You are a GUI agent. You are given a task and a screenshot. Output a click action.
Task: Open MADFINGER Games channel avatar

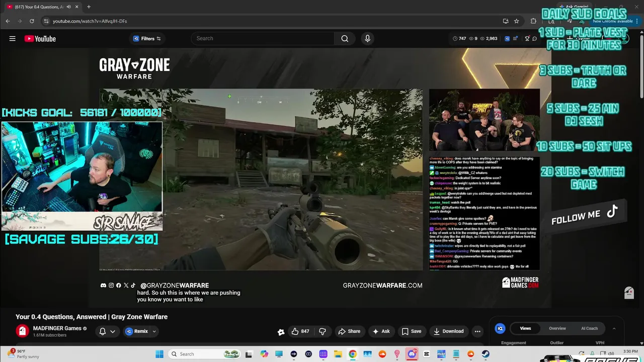[22, 331]
